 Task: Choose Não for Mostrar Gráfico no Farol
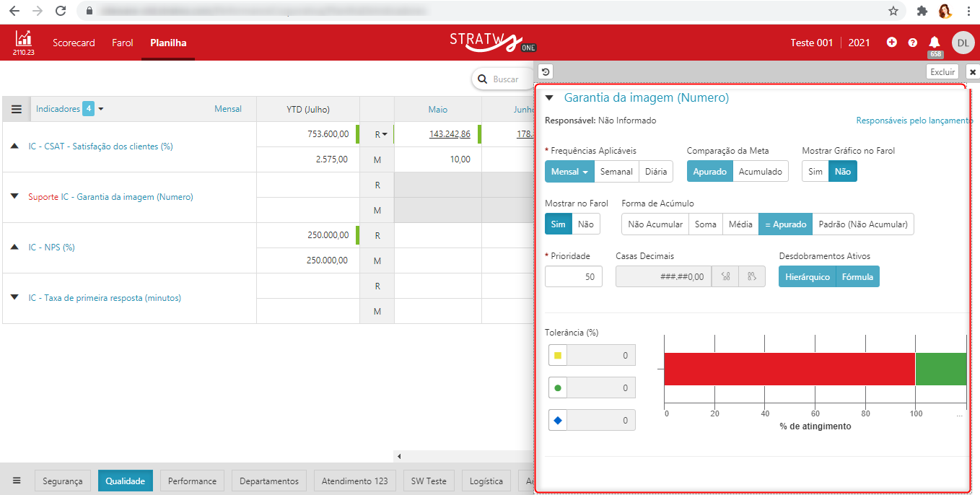pyautogui.click(x=843, y=172)
